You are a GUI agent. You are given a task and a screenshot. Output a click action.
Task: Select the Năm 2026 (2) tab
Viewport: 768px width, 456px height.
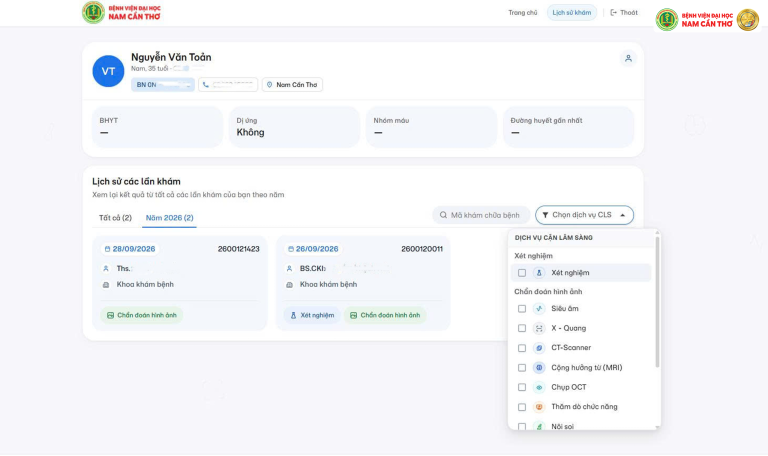pos(169,217)
